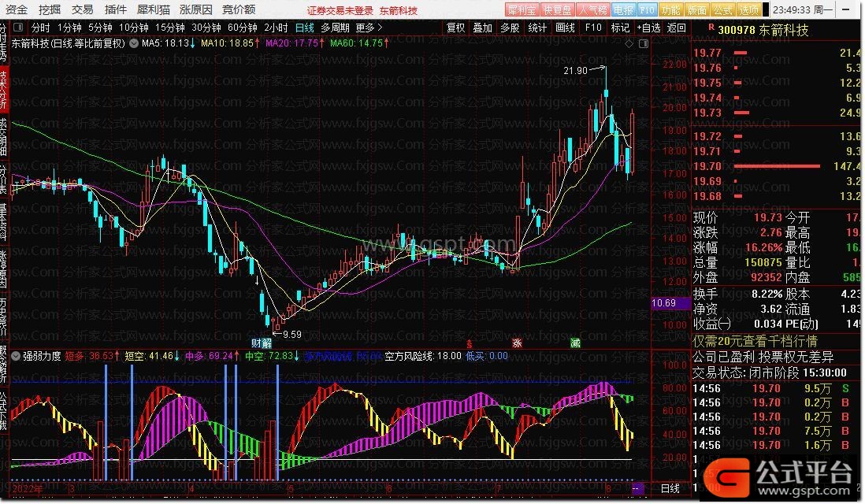Click the 多股 multi-stock button
The height and width of the screenshot is (504, 865).
510,28
